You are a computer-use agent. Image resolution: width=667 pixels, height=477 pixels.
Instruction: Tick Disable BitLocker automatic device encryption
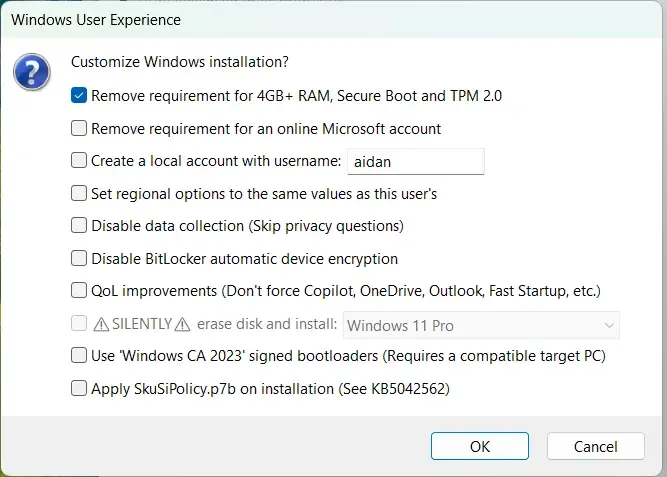click(x=79, y=258)
